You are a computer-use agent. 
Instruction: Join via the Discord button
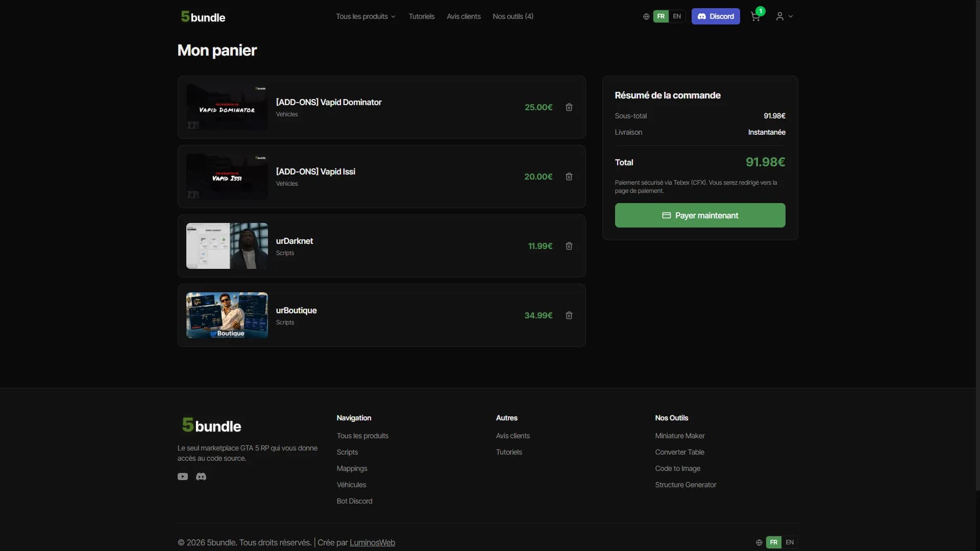tap(716, 16)
